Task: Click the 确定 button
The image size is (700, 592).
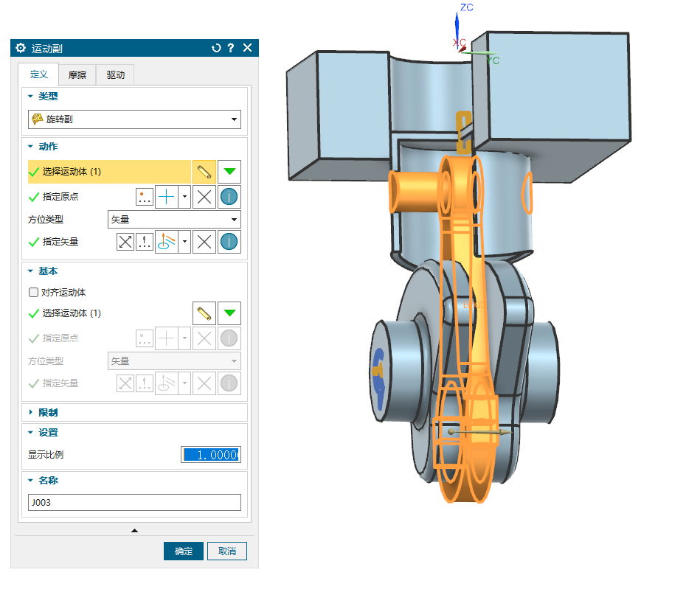Action: [183, 551]
